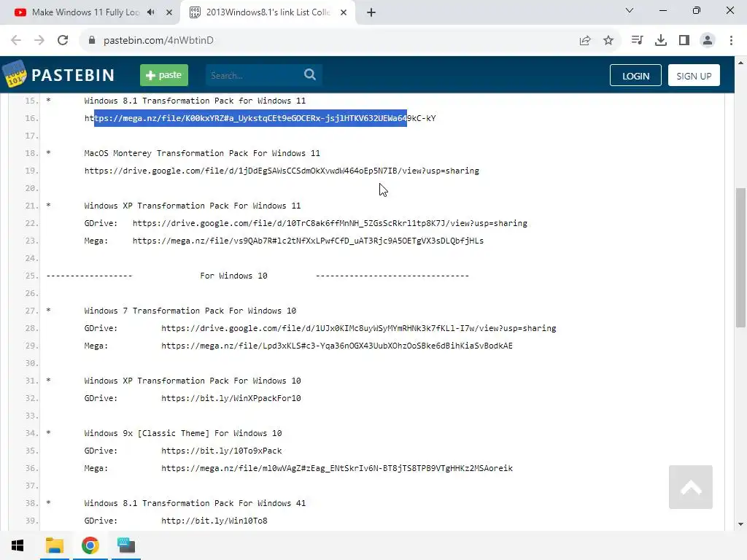Image resolution: width=747 pixels, height=560 pixels.
Task: Bookmark this page with the star icon
Action: [x=608, y=41]
